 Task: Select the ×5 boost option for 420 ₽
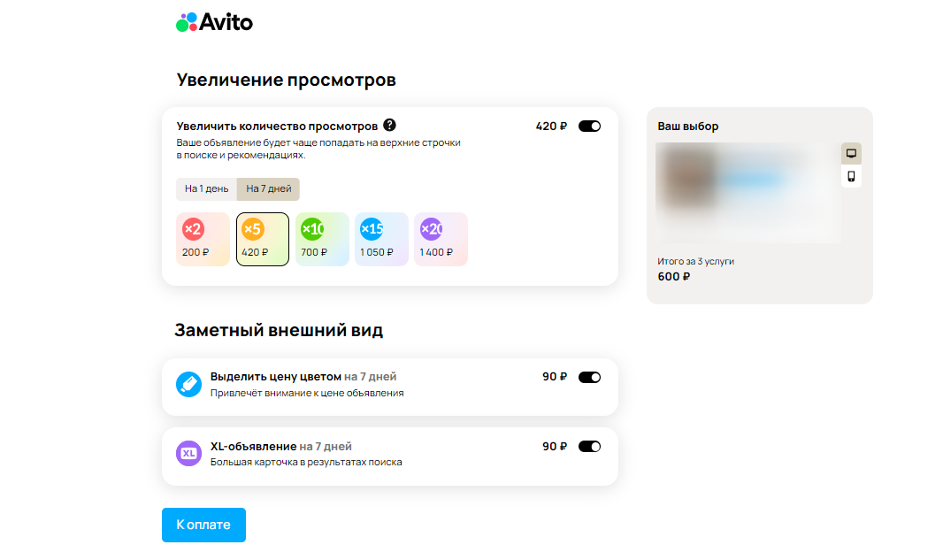pos(262,238)
